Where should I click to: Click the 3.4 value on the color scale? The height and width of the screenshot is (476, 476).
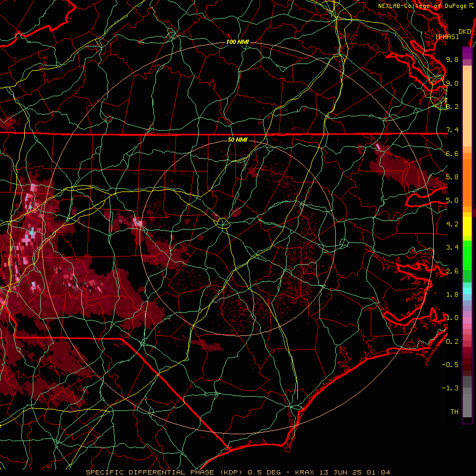click(452, 248)
